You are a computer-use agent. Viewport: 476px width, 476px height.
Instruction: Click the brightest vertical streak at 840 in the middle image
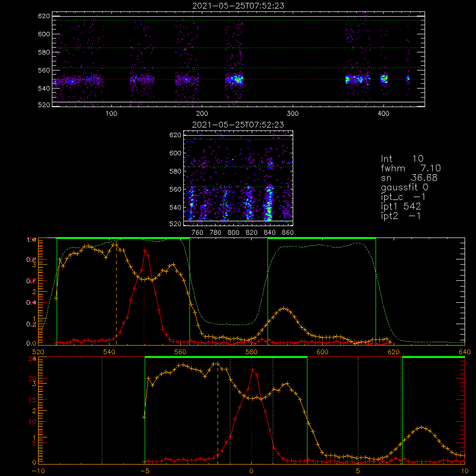[268, 203]
